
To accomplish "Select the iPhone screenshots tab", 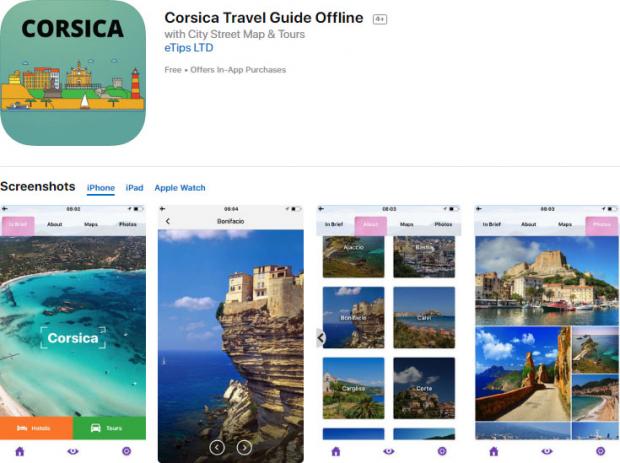I will (101, 188).
